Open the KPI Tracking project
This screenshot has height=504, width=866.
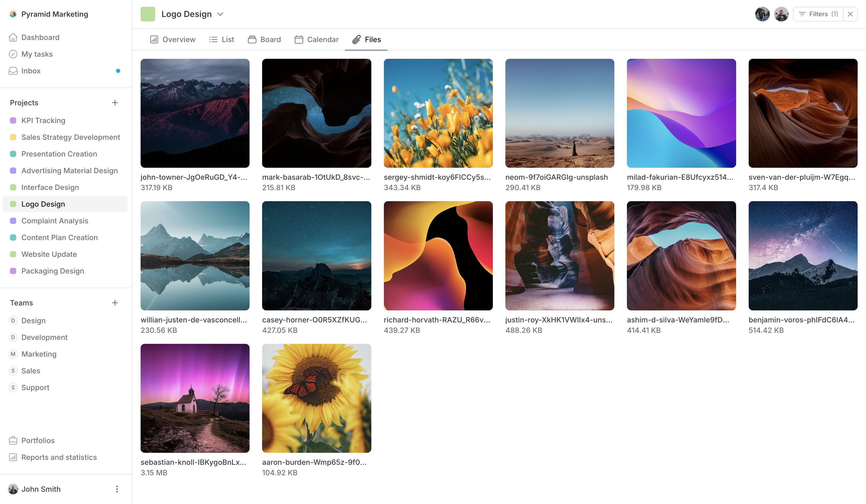(43, 121)
